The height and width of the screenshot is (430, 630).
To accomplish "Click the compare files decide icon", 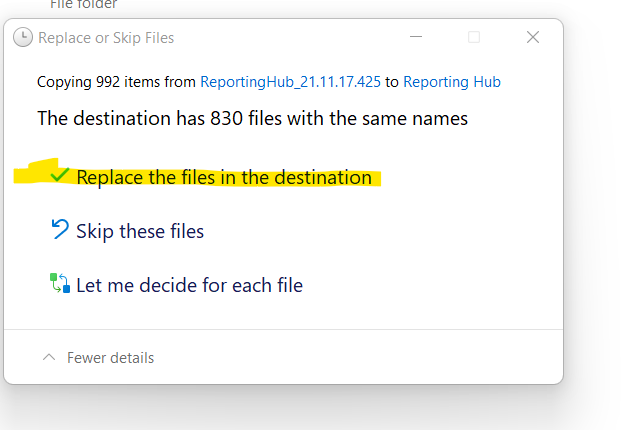I will tap(60, 284).
